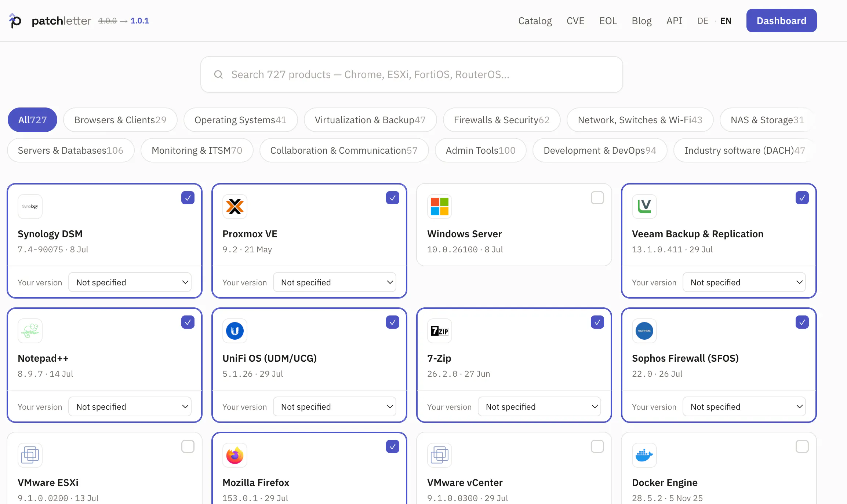
Task: Tick the VMware ESXi checkbox
Action: click(188, 446)
